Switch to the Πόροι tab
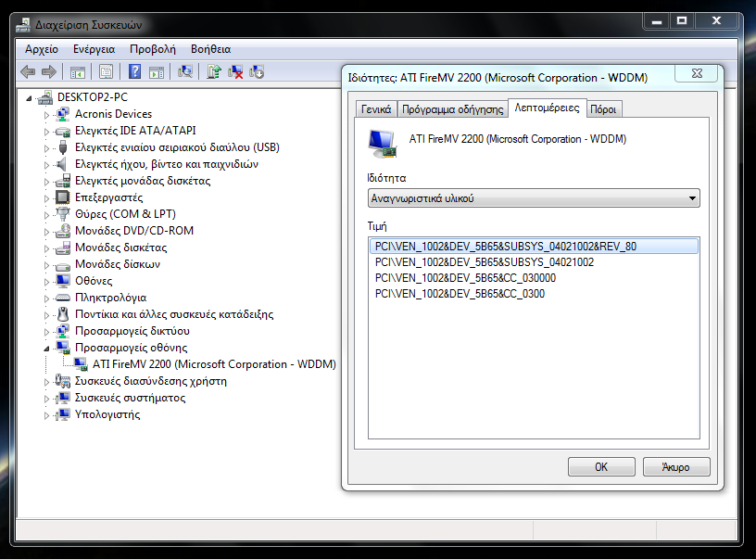756x559 pixels. click(x=603, y=109)
